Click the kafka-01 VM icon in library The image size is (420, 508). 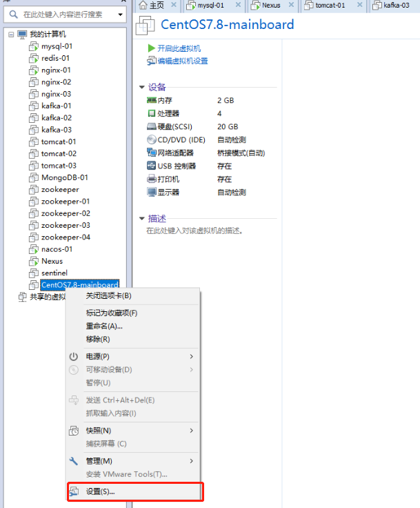[33, 106]
